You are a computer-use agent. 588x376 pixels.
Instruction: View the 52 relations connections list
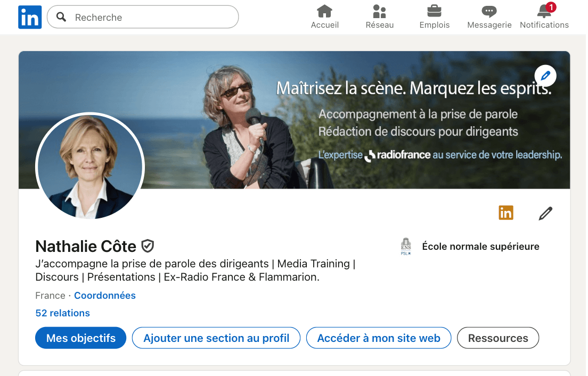(62, 313)
